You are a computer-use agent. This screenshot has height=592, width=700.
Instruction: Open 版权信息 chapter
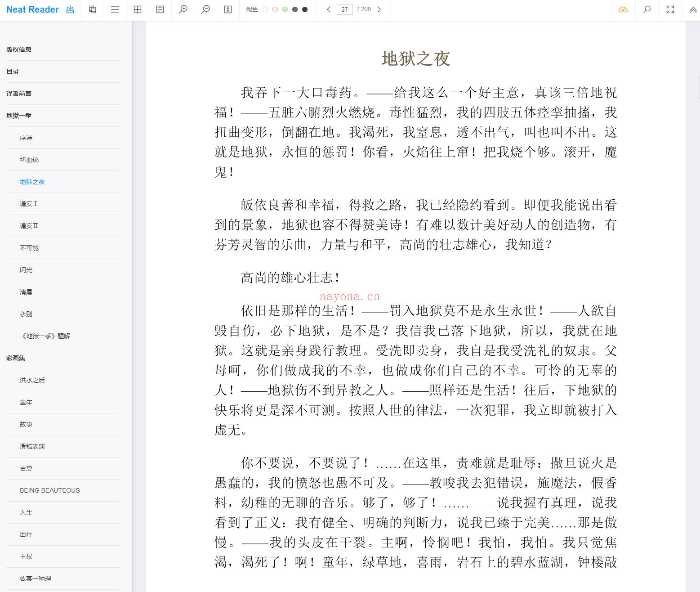[19, 49]
